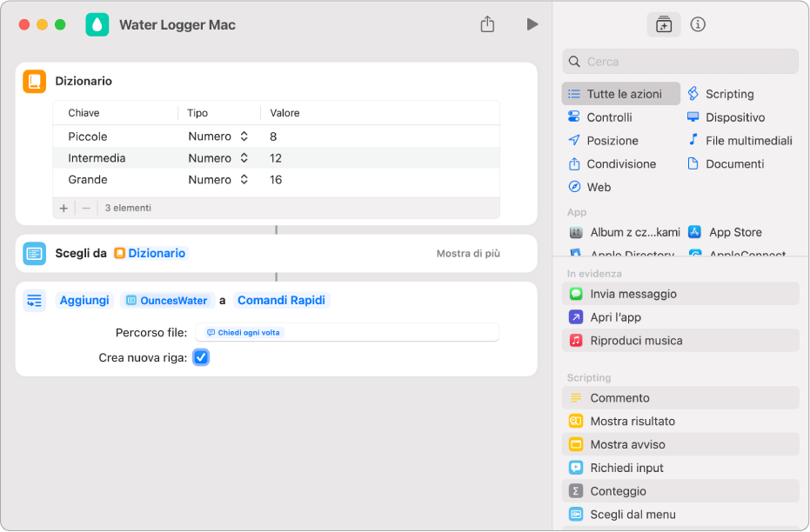810x532 pixels.
Task: Click the App Store icon
Action: (x=695, y=232)
